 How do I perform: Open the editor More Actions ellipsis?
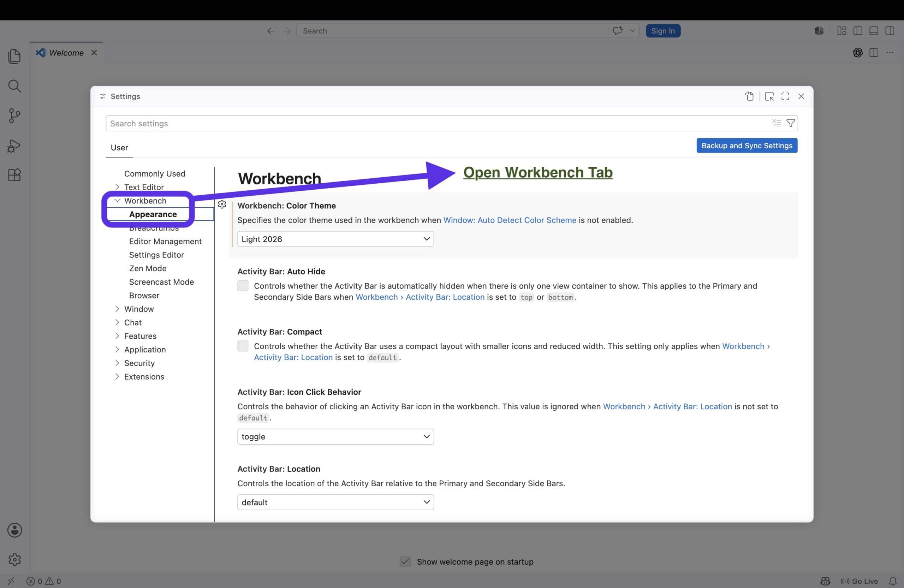coord(890,53)
